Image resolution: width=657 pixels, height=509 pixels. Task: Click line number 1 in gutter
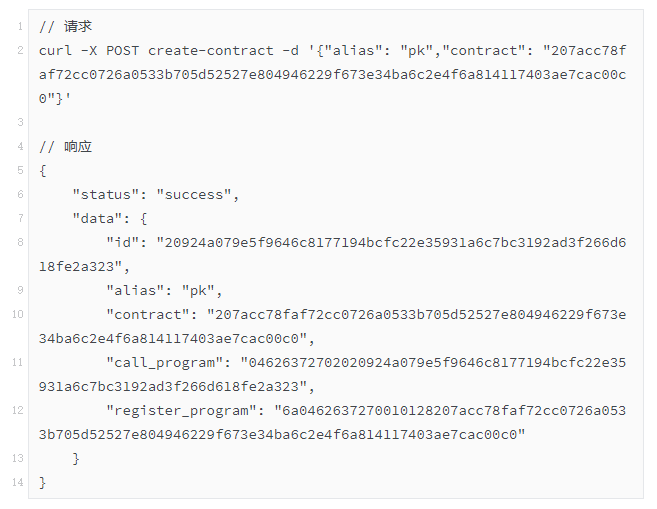point(20,27)
